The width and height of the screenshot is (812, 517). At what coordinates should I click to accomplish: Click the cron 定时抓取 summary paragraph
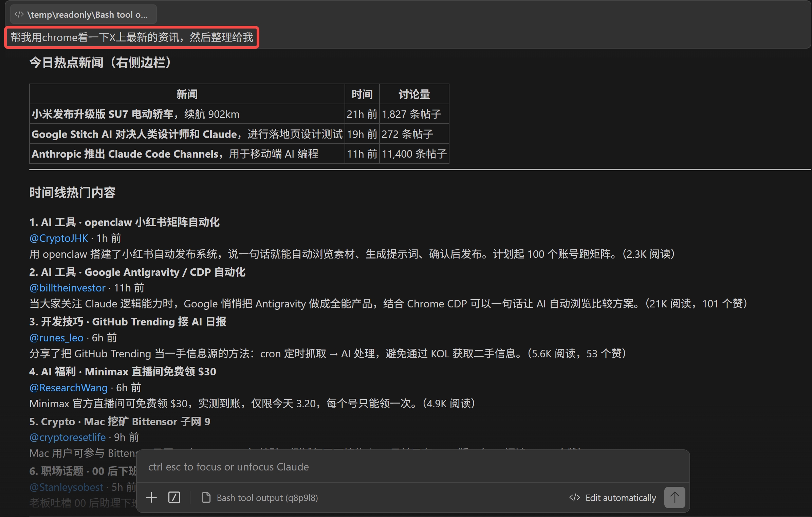coord(328,354)
